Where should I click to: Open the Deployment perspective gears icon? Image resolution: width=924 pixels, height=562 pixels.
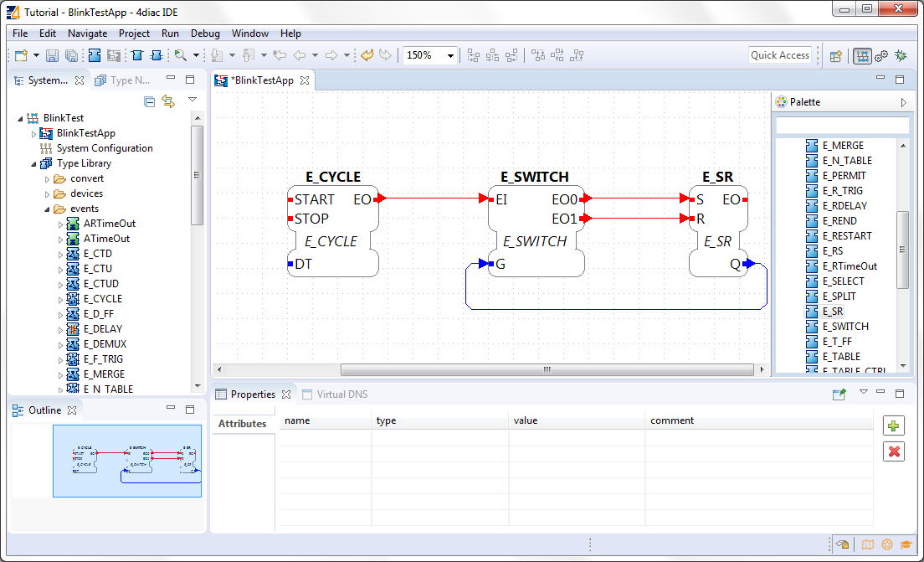coord(881,56)
